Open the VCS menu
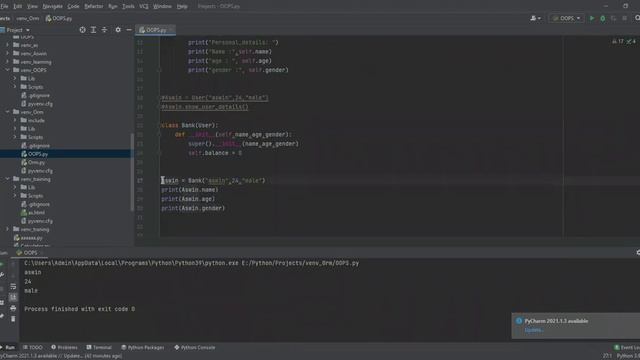The width and height of the screenshot is (640, 360). coord(144,6)
